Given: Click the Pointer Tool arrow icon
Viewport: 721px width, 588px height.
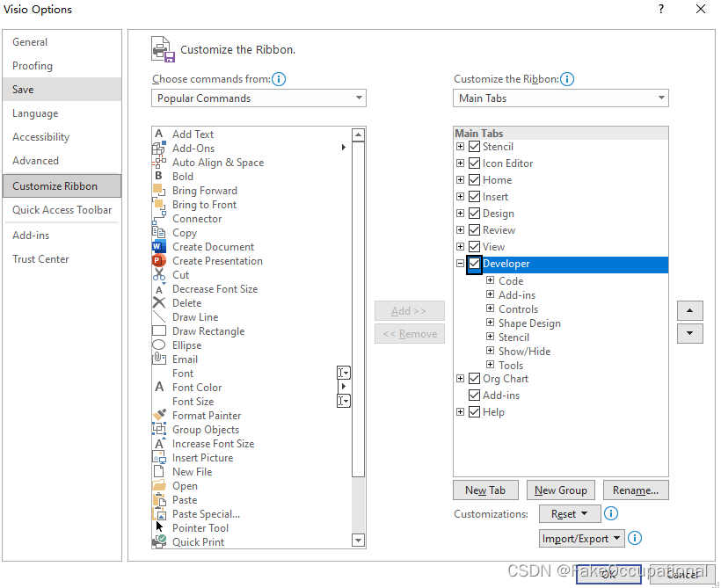Looking at the screenshot, I should click(x=159, y=526).
